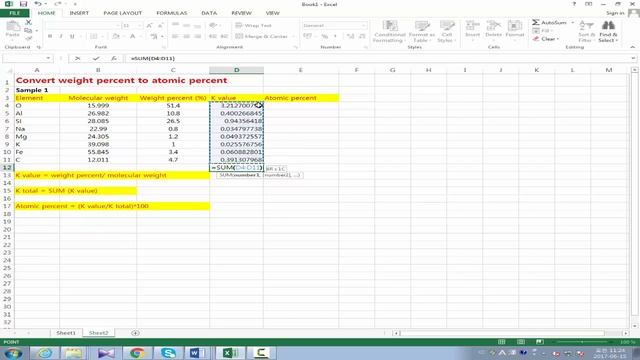Open Cell Styles gallery
Screen dimensions: 640x360
pyautogui.click(x=447, y=31)
